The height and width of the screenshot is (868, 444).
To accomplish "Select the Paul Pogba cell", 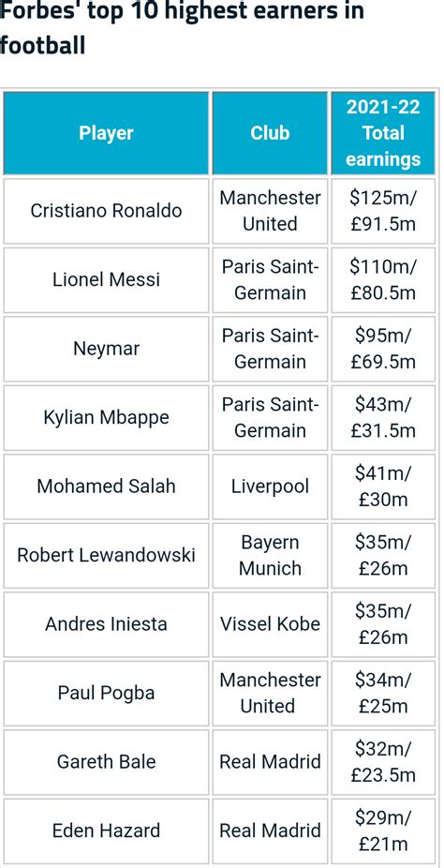I will (x=106, y=693).
